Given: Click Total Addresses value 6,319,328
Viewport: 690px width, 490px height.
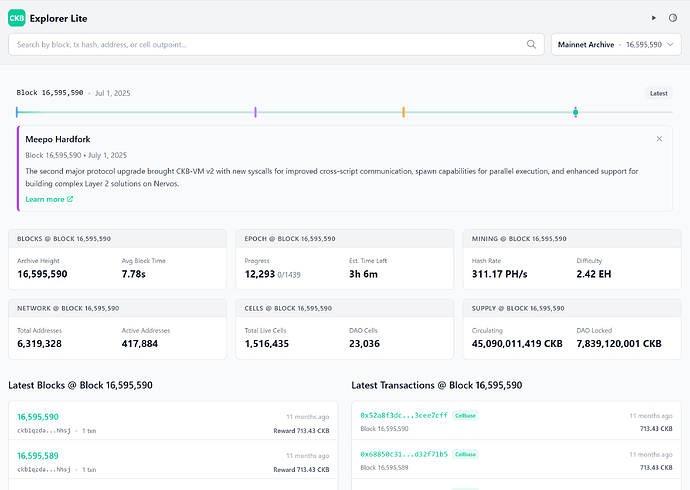Looking at the screenshot, I should [39, 344].
